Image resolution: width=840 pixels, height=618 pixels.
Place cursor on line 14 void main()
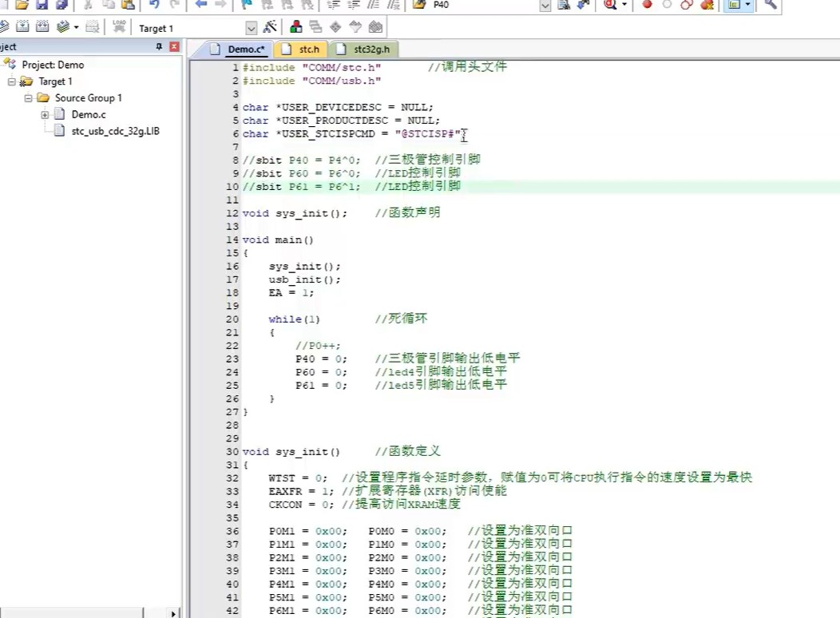278,240
